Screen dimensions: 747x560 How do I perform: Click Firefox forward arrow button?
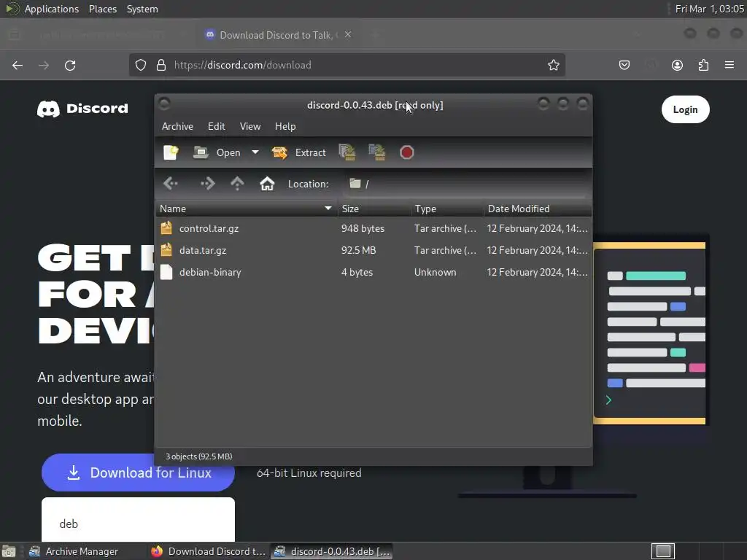click(x=44, y=65)
